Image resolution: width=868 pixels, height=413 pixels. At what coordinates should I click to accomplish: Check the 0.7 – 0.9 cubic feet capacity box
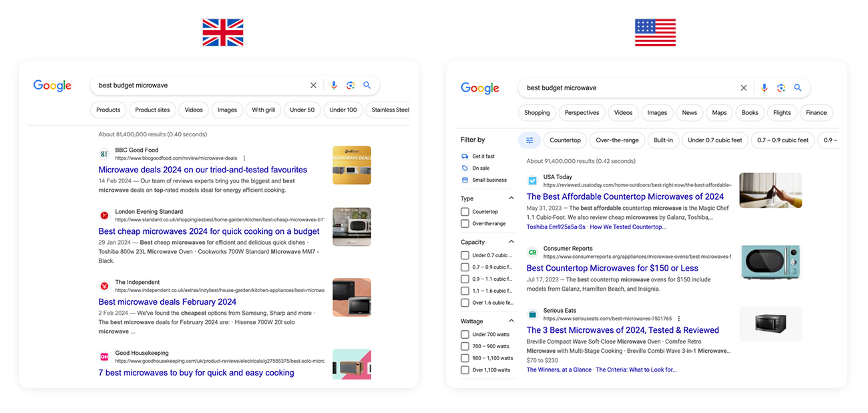pyautogui.click(x=465, y=267)
